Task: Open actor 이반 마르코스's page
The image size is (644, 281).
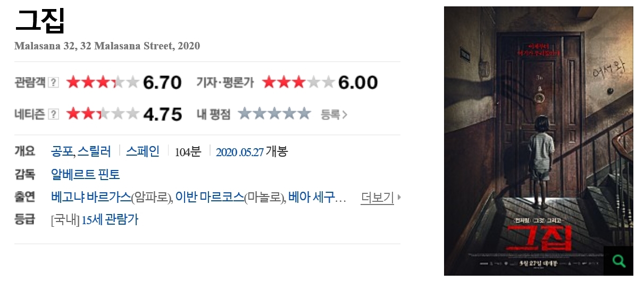Action: [x=210, y=198]
